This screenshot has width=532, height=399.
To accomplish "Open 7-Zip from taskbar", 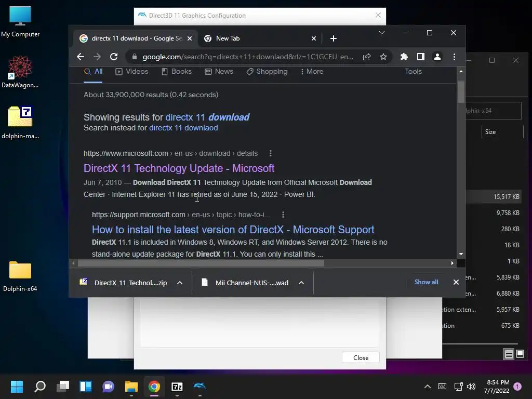I will tap(177, 387).
